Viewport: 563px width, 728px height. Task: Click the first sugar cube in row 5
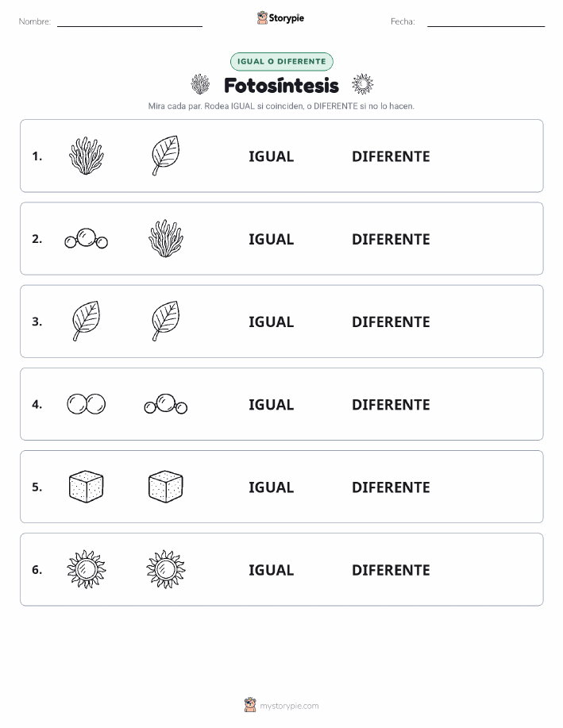87,487
